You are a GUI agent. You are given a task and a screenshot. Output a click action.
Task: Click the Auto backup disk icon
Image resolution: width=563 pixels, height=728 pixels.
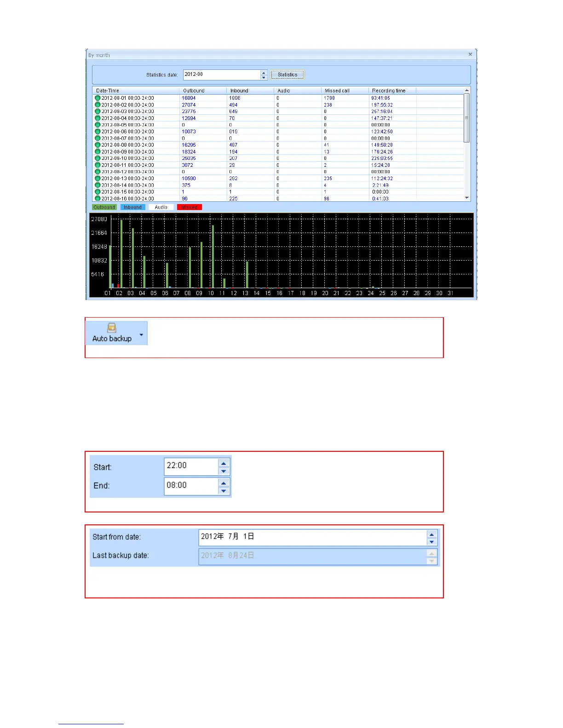click(x=112, y=327)
